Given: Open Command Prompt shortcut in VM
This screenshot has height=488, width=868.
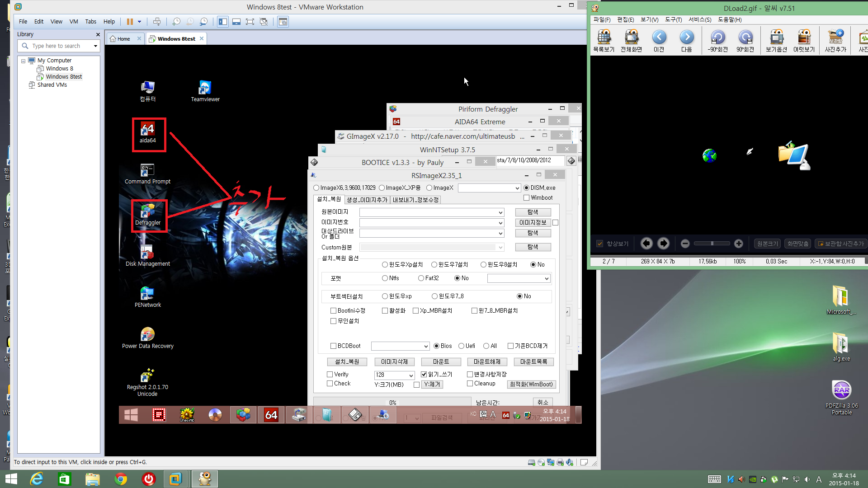Looking at the screenshot, I should 147,174.
